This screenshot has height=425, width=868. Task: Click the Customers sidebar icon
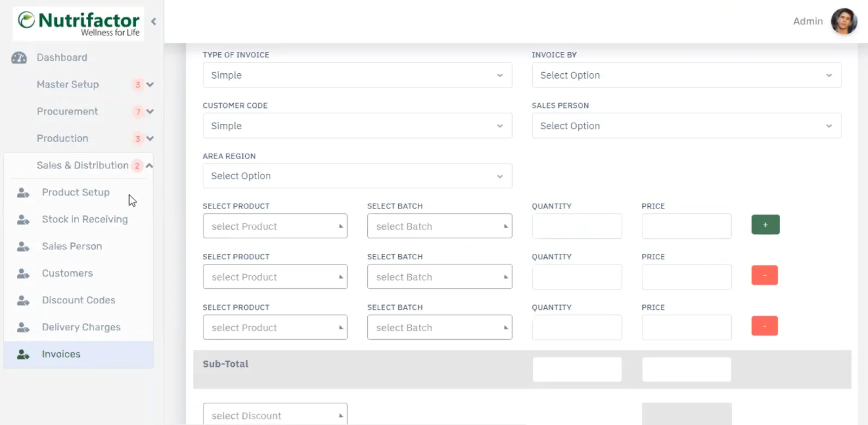(23, 274)
